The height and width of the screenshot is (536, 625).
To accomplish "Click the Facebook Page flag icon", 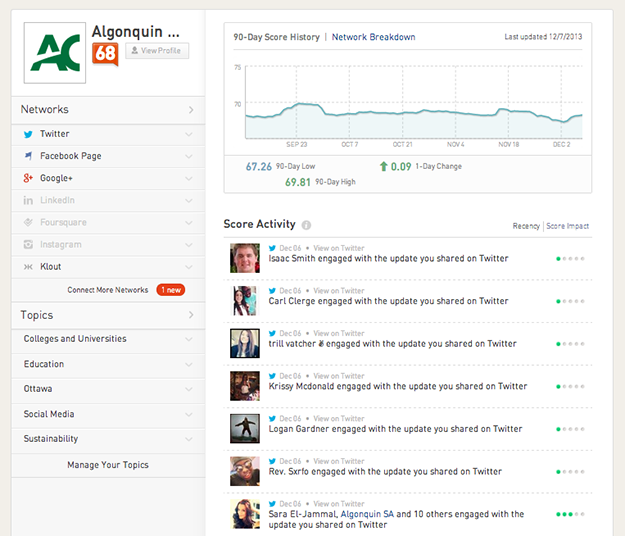I will (x=28, y=156).
